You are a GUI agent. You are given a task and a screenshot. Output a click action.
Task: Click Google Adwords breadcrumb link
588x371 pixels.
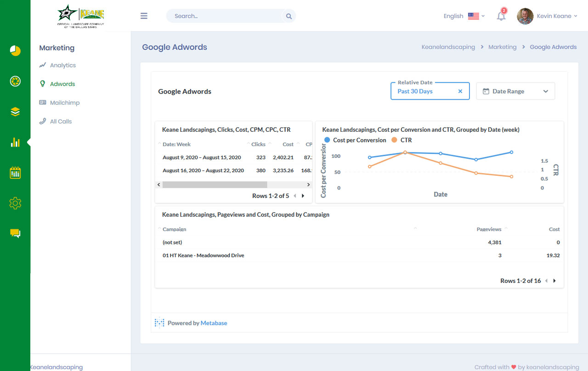click(x=553, y=47)
